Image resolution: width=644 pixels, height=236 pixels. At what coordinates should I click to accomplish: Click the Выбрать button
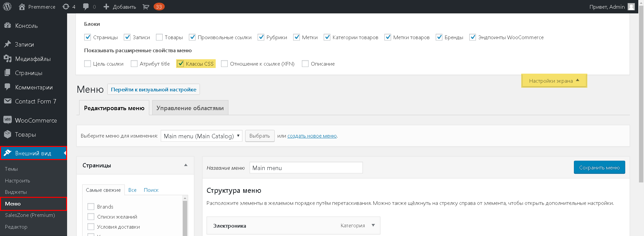260,136
